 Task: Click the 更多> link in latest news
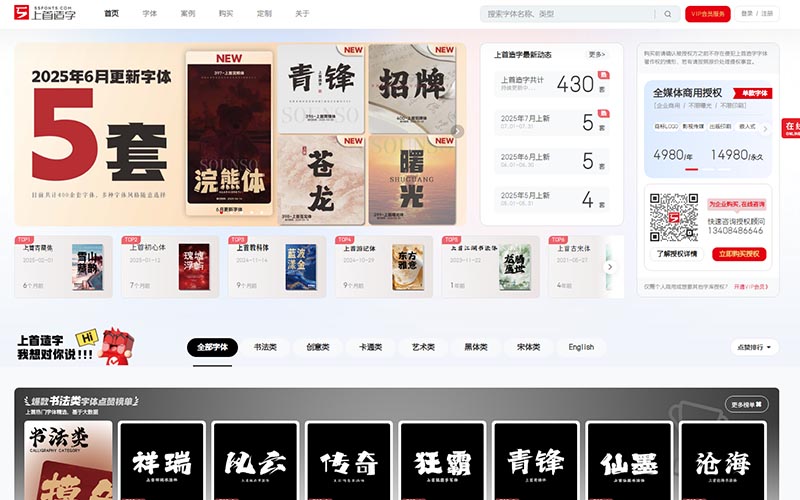[596, 54]
